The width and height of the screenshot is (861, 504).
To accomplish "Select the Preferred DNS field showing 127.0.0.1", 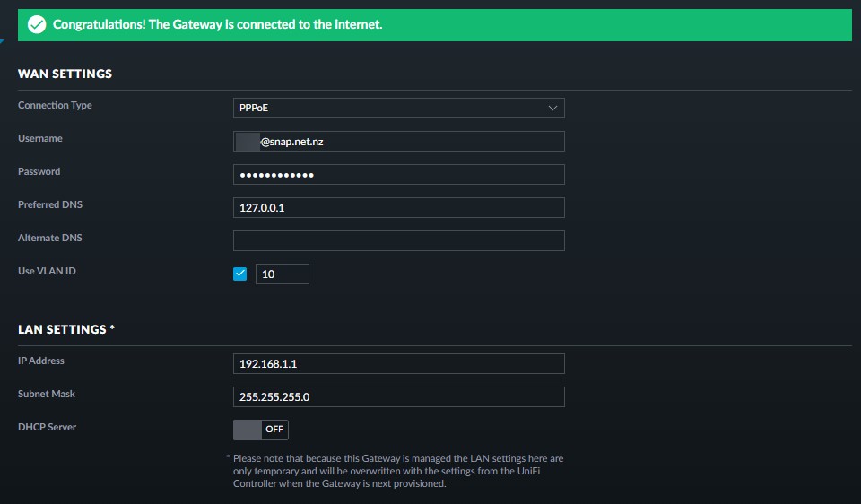I will (x=398, y=207).
